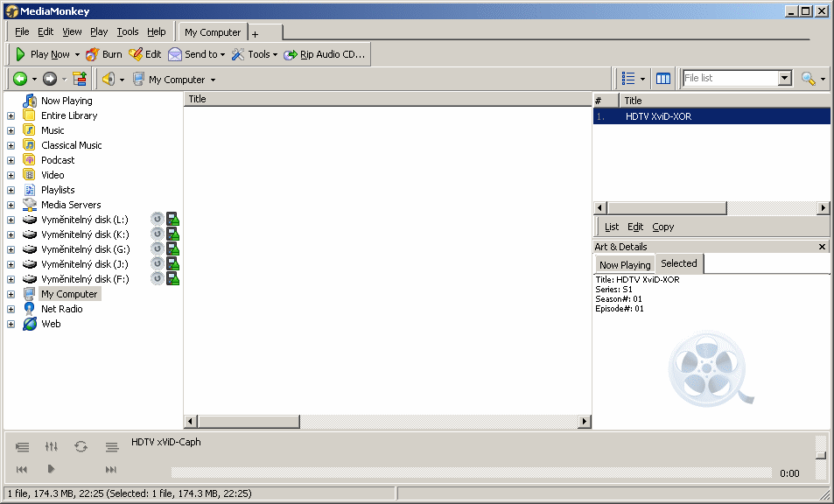Click the Rip Audio CD icon
The height and width of the screenshot is (504, 834).
[291, 54]
